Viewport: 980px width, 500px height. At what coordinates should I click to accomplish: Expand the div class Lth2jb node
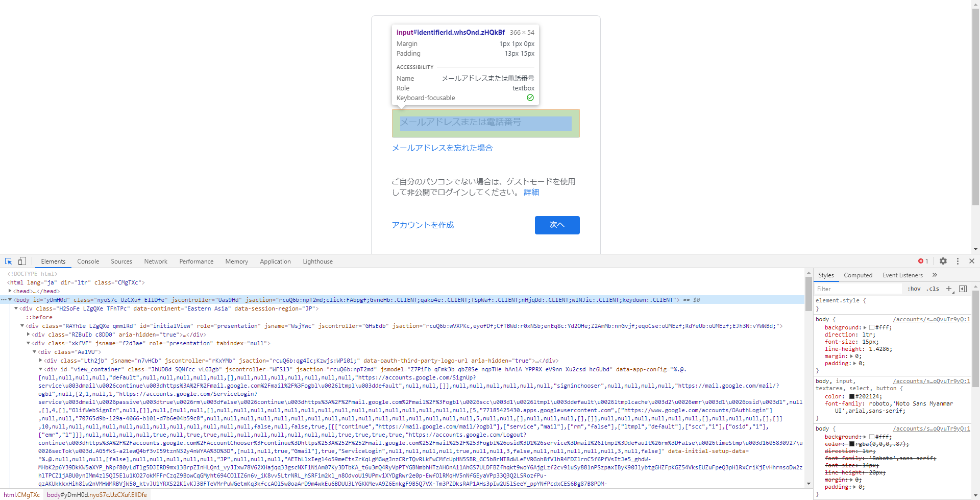40,360
